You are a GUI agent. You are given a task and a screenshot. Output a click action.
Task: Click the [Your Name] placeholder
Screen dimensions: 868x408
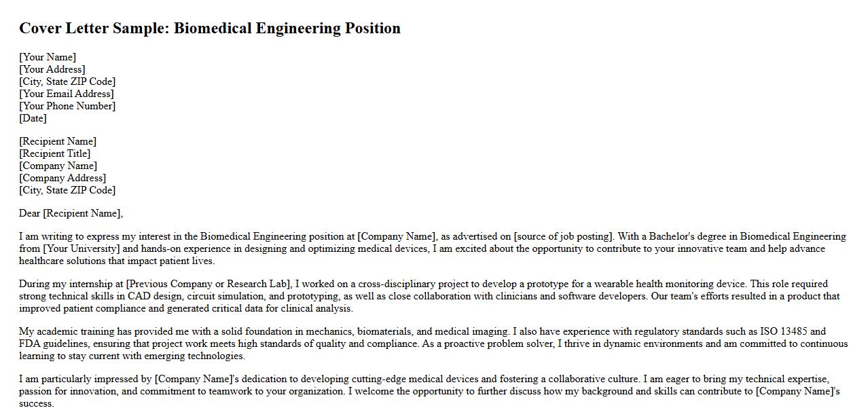[x=48, y=57]
